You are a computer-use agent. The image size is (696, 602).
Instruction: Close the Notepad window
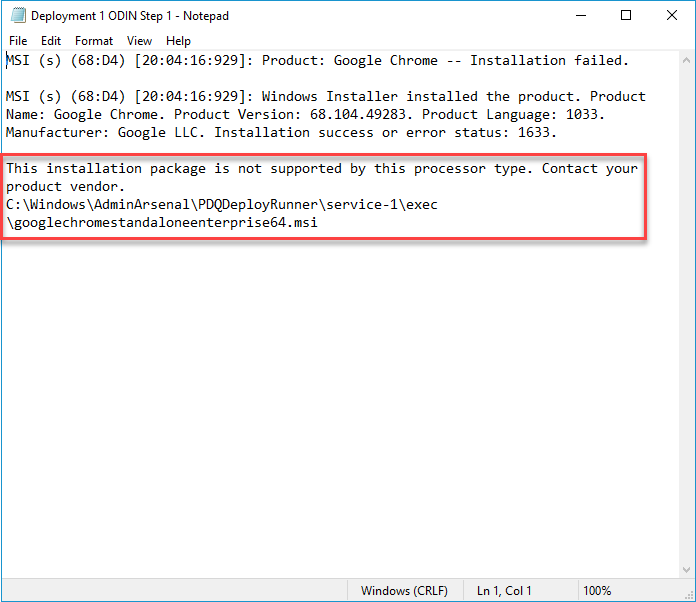[x=672, y=16]
